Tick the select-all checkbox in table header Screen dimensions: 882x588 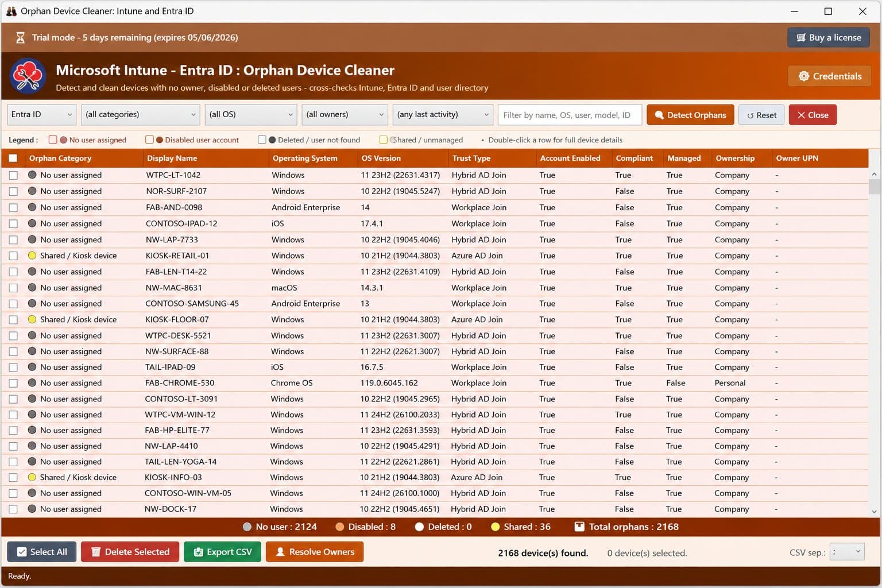(x=13, y=158)
